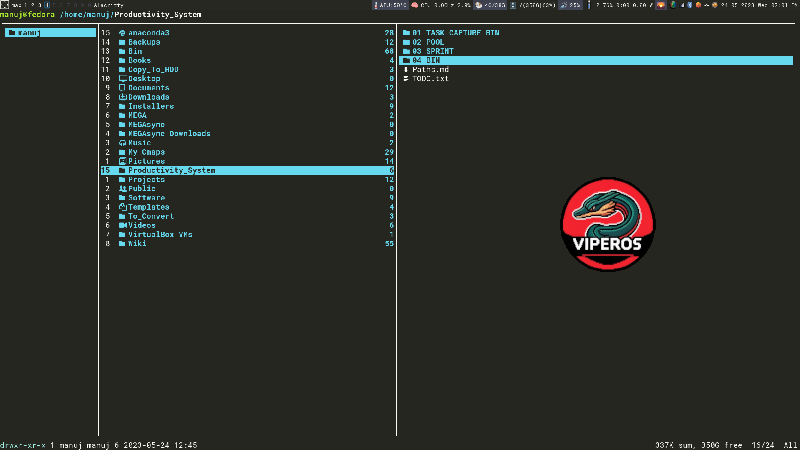Click the anaconda3 folder icon

tap(122, 33)
